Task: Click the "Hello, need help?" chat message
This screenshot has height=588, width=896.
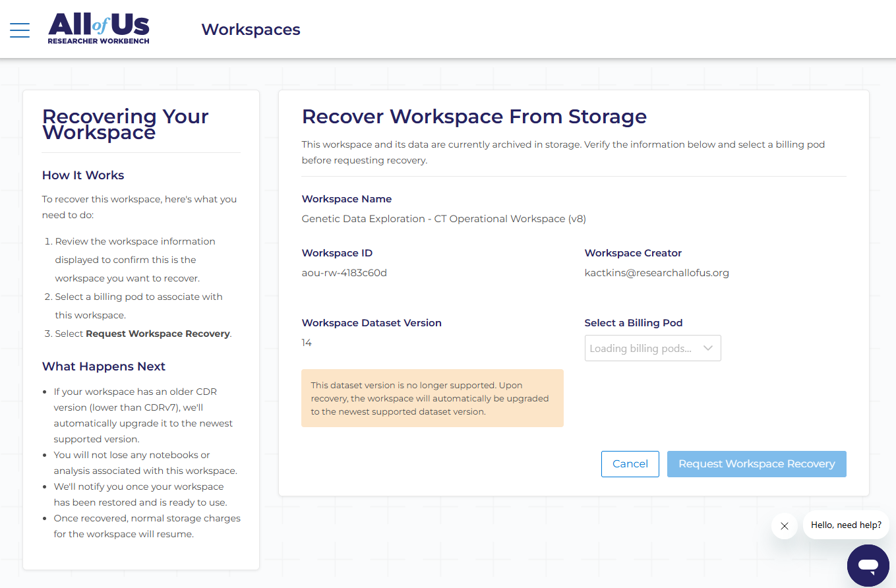Action: pos(846,525)
